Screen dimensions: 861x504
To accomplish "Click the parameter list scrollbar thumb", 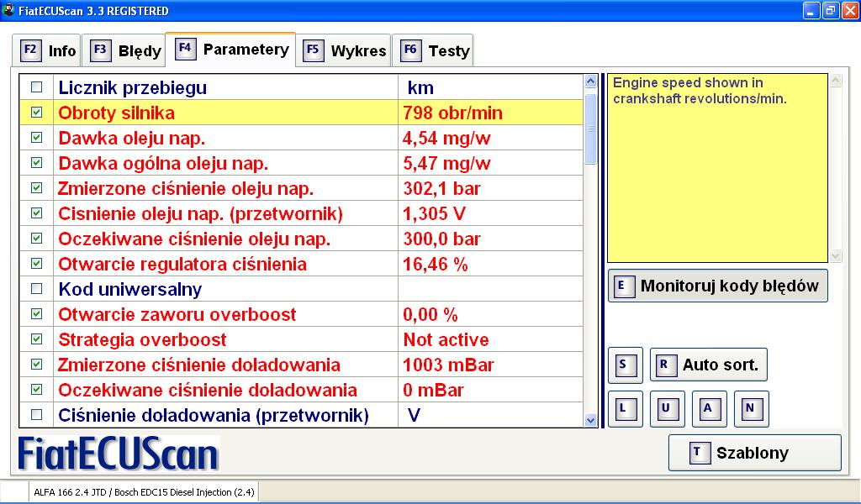I will [591, 129].
